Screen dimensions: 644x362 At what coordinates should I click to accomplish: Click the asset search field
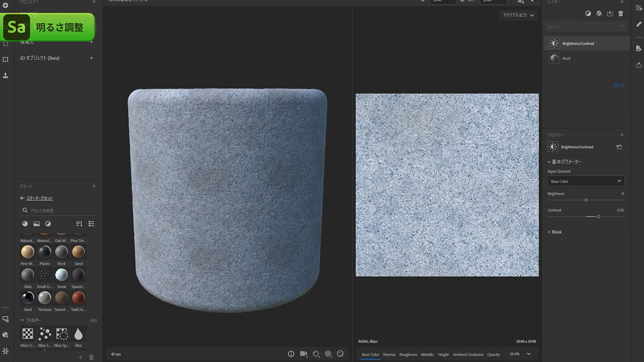[59, 210]
